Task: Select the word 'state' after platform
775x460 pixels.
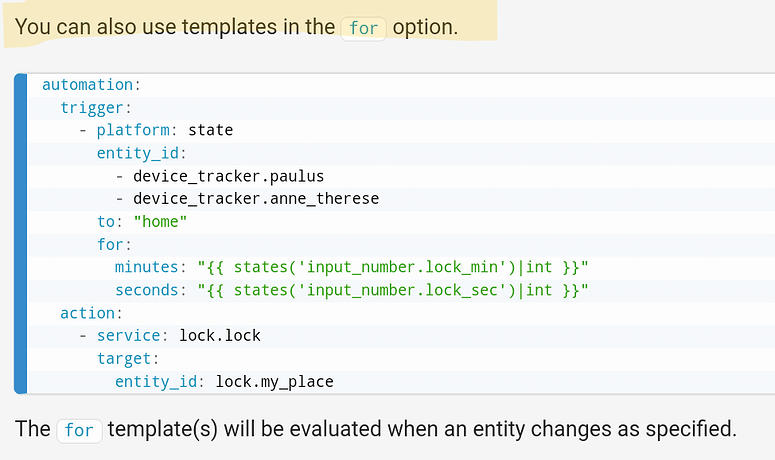Action: pyautogui.click(x=211, y=130)
